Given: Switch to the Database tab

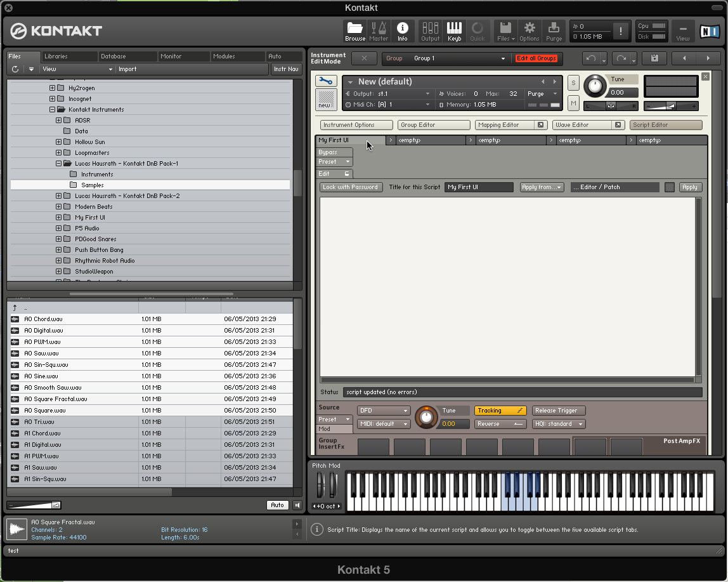Looking at the screenshot, I should pyautogui.click(x=127, y=56).
